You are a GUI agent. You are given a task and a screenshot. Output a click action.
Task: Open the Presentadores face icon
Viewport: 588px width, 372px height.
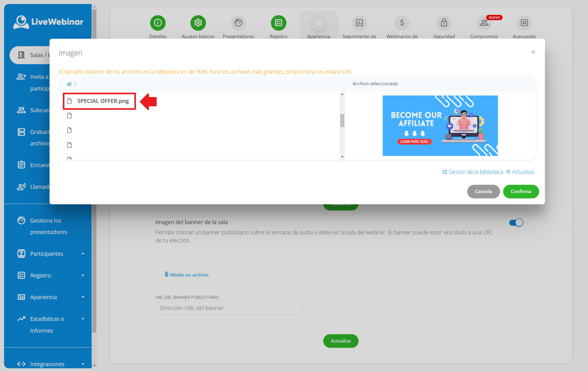[x=238, y=23]
